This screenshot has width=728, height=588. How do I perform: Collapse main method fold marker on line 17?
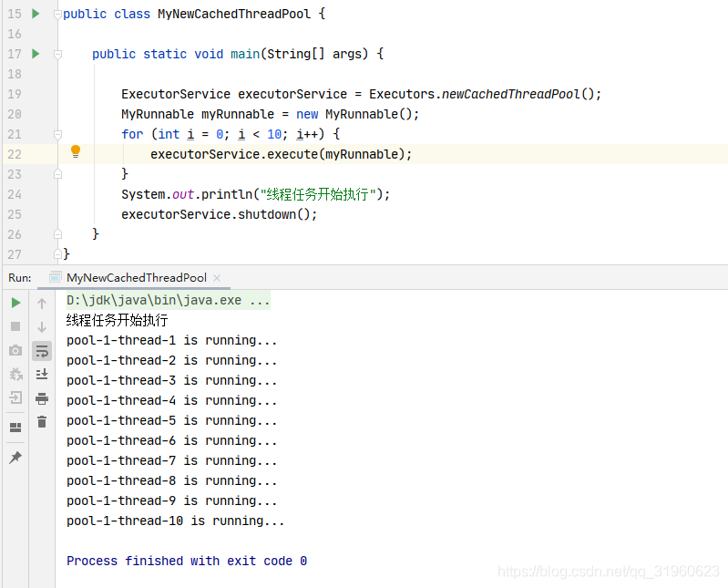pos(57,55)
